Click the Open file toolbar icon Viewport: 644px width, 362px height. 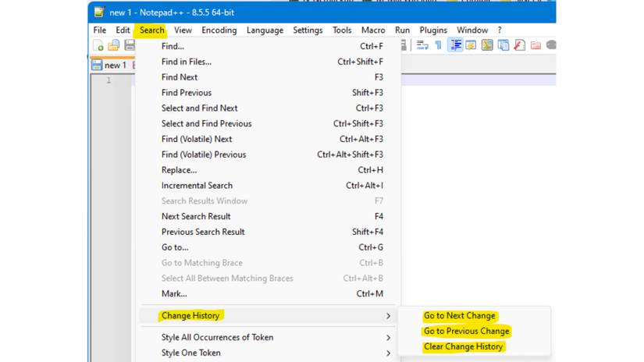point(114,46)
